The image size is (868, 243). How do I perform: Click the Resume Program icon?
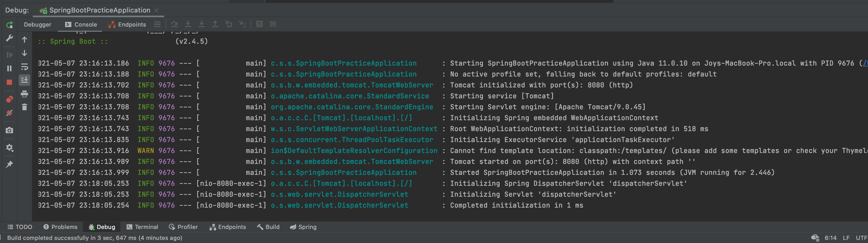(9, 55)
